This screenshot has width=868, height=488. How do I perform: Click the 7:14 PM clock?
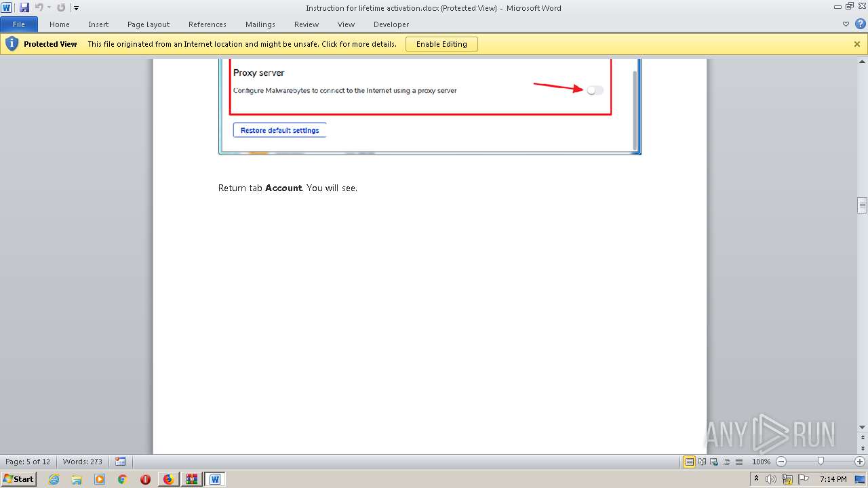833,479
